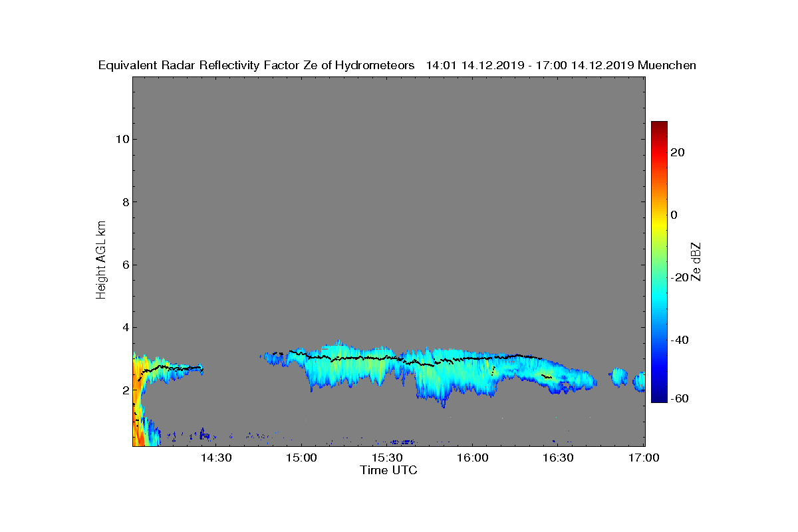Viewport: 798px width, 532px height.
Task: Click the 'Ze dBZ' colorbar label
Action: [x=696, y=262]
